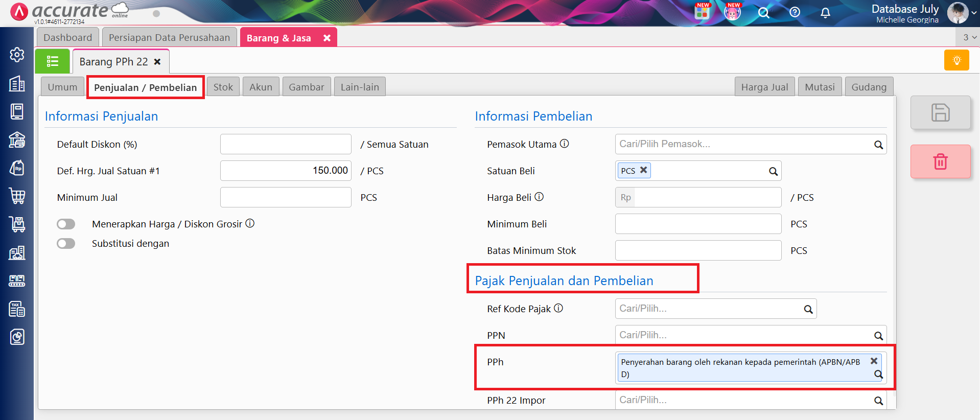Open the shopping cart module in sidebar
The height and width of the screenshot is (420, 980).
pyautogui.click(x=17, y=196)
